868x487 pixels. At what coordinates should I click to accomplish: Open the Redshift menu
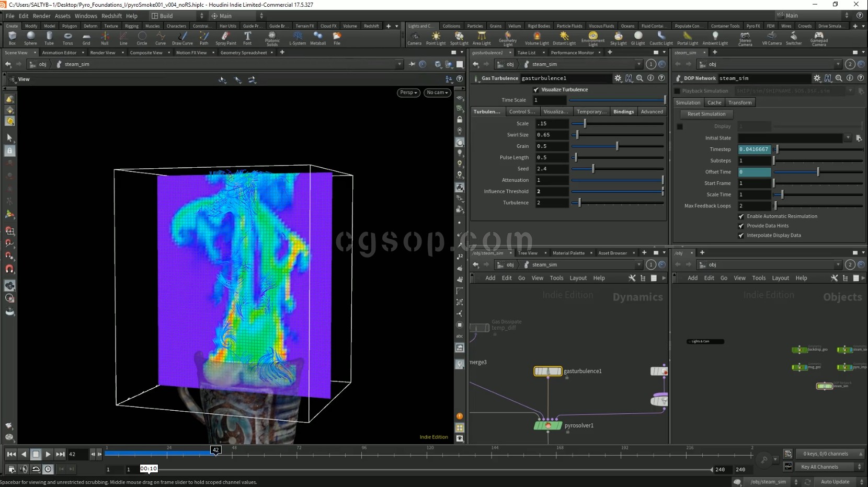tap(111, 16)
